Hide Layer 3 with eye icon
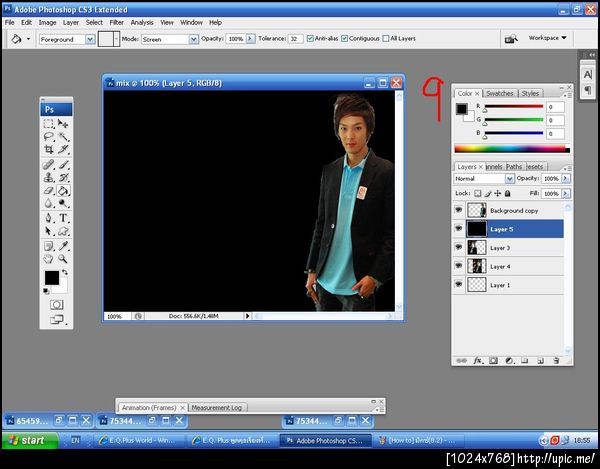Image resolution: width=600 pixels, height=469 pixels. (458, 248)
